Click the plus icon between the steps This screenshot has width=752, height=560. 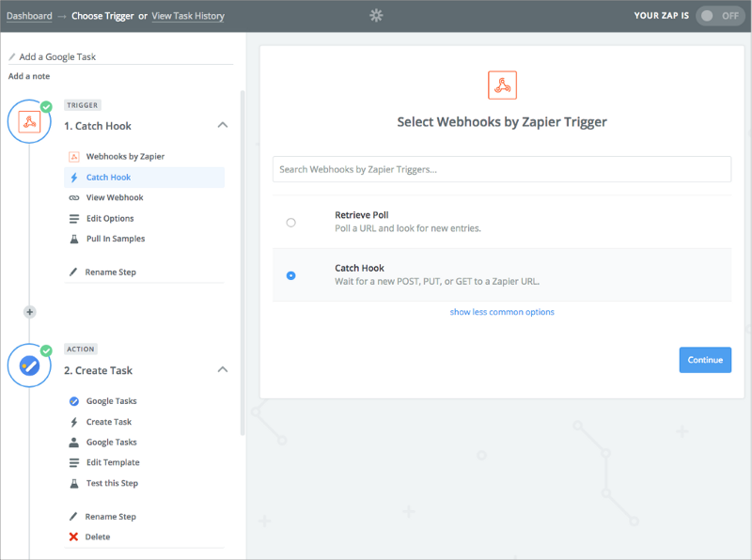(30, 312)
